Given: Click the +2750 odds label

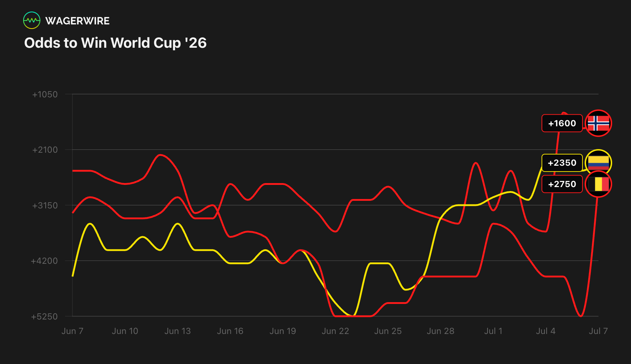Looking at the screenshot, I should point(562,184).
